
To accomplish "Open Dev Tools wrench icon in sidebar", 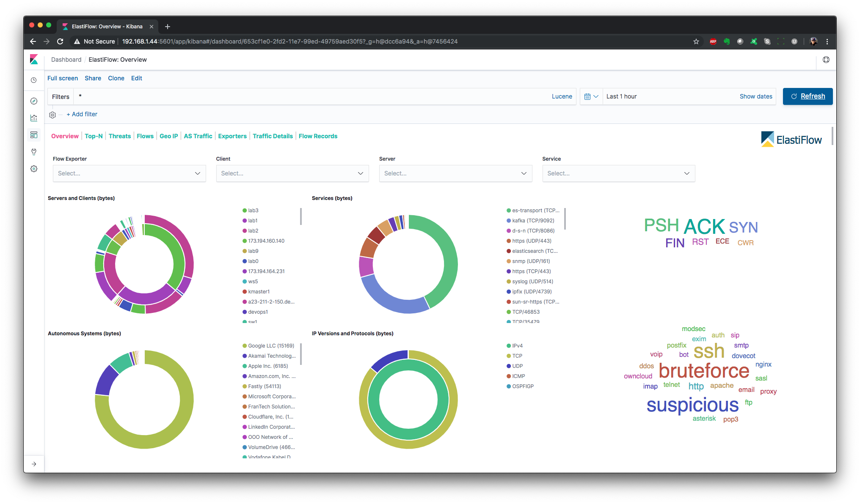I will (34, 152).
